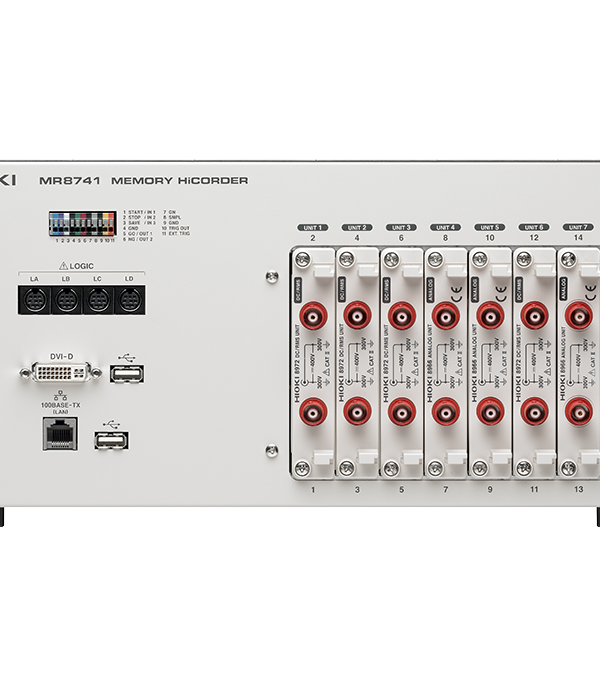Click the channel 2 BNC input on Unit 1
Image resolution: width=600 pixels, height=694 pixels.
click(313, 316)
